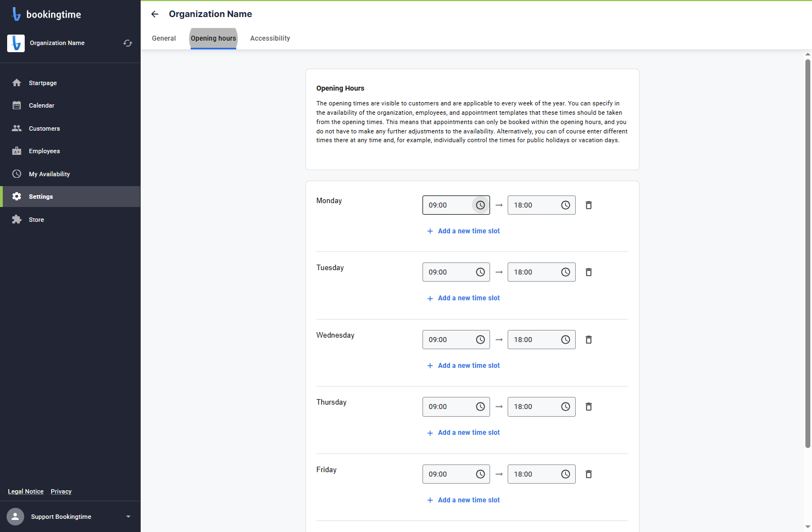Open the clock picker for Thursday end time
This screenshot has height=532, width=812.
tap(565, 407)
